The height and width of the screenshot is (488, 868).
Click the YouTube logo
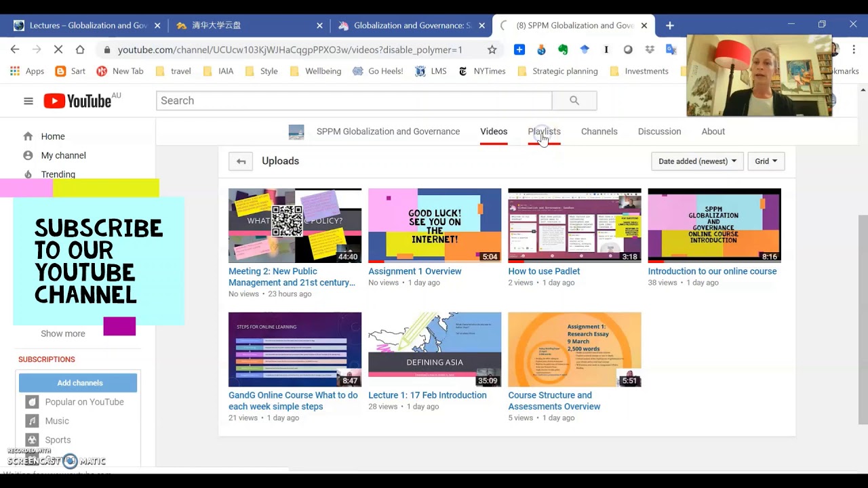(77, 101)
